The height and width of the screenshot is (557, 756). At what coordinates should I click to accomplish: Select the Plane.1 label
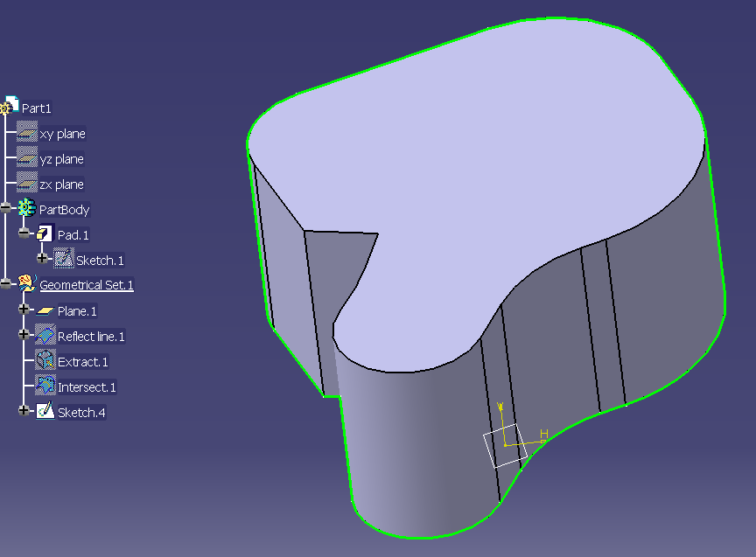(77, 311)
